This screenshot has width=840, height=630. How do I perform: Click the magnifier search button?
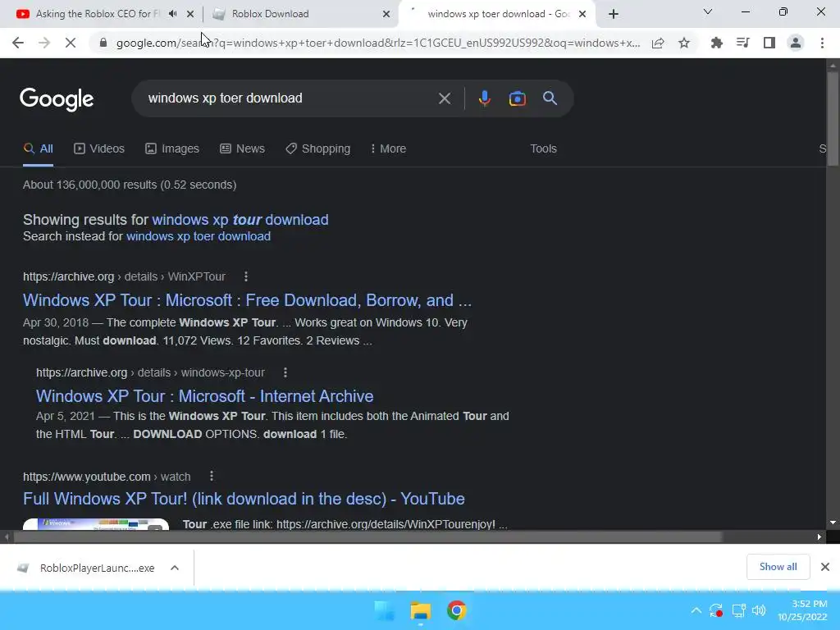point(550,98)
